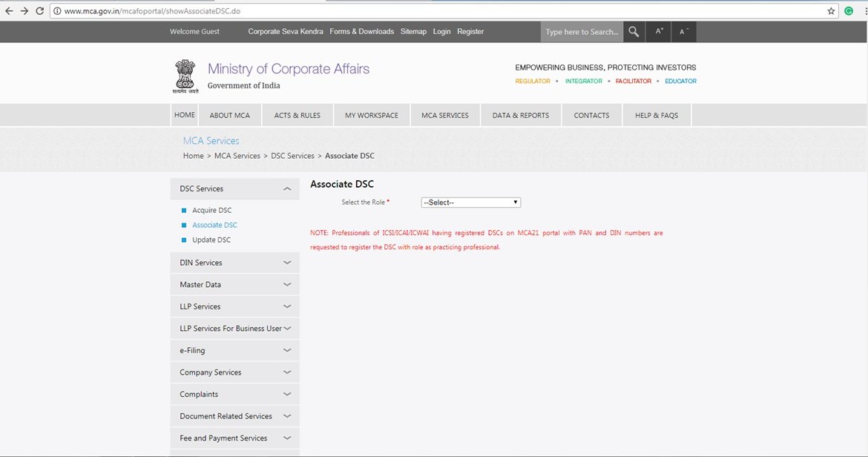Open the MY WORKSPACE menu

click(x=372, y=115)
